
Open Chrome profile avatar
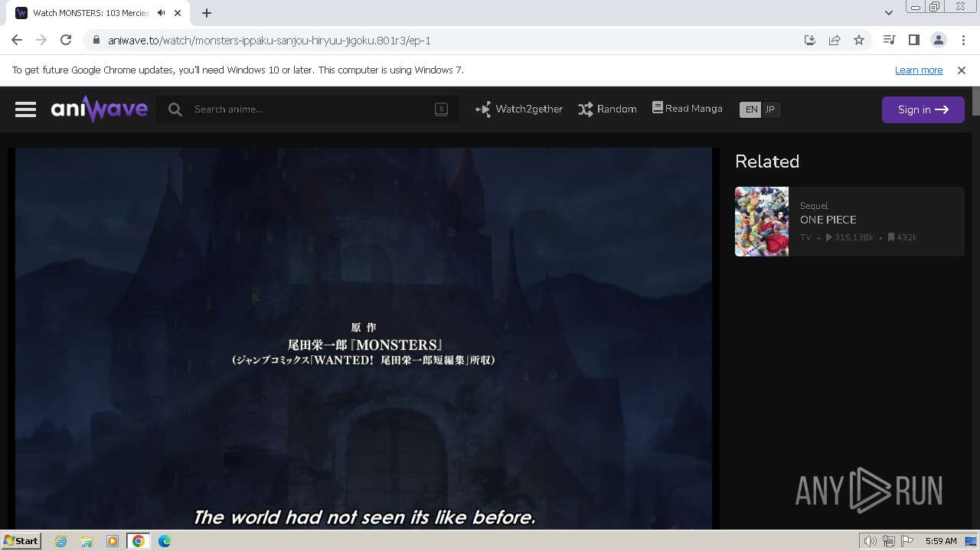[x=938, y=40]
